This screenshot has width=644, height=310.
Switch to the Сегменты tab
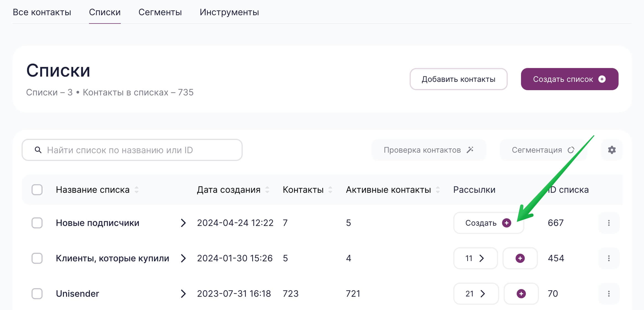click(160, 12)
